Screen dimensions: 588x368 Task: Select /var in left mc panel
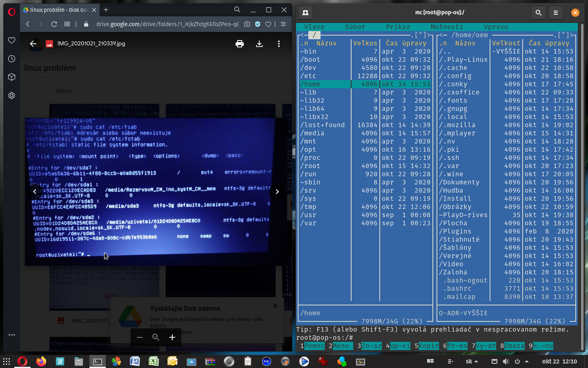pyautogui.click(x=366, y=223)
